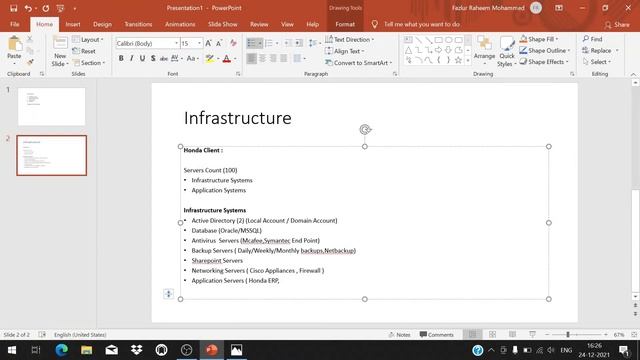Open the File menu tab

click(x=15, y=24)
